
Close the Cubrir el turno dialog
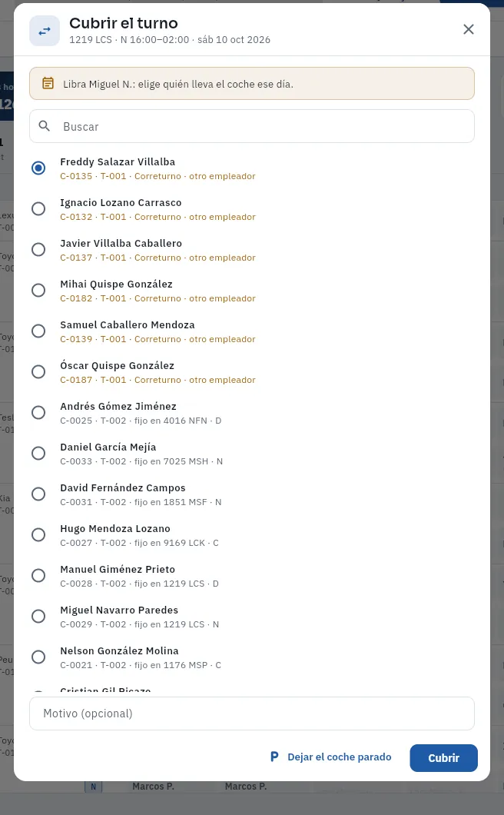(x=468, y=29)
